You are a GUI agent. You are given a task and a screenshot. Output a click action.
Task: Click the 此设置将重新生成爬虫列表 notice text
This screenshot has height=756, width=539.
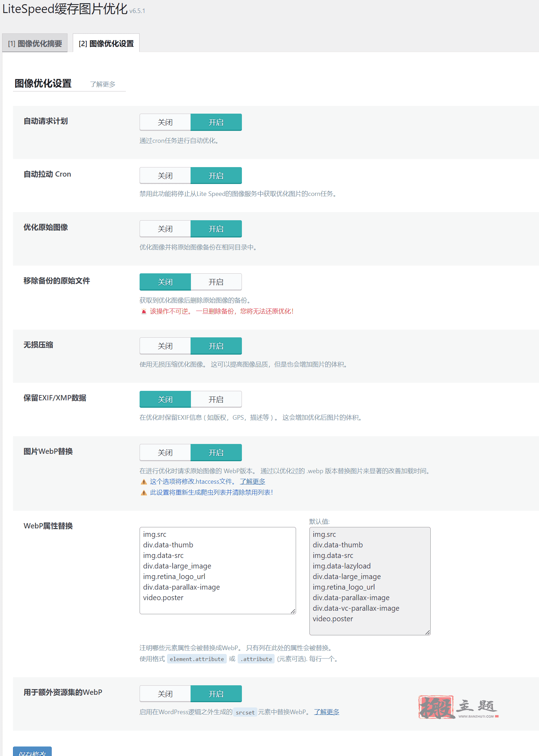click(x=211, y=492)
